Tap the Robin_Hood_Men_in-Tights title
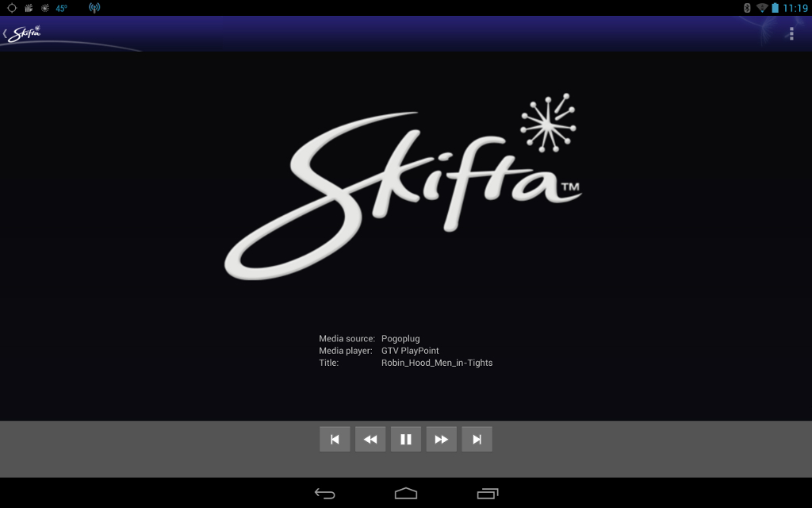This screenshot has height=508, width=812. [437, 363]
